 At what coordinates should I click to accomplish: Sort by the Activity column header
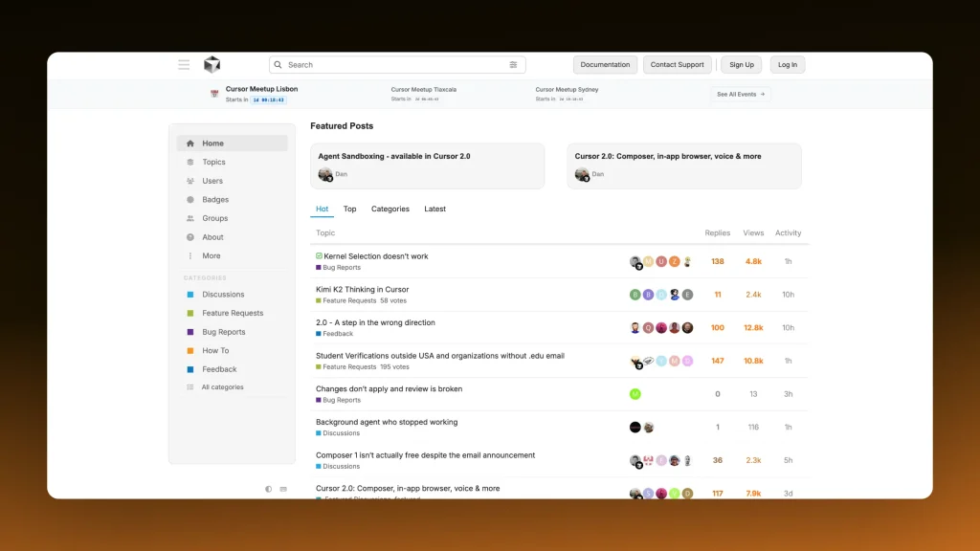[789, 232]
